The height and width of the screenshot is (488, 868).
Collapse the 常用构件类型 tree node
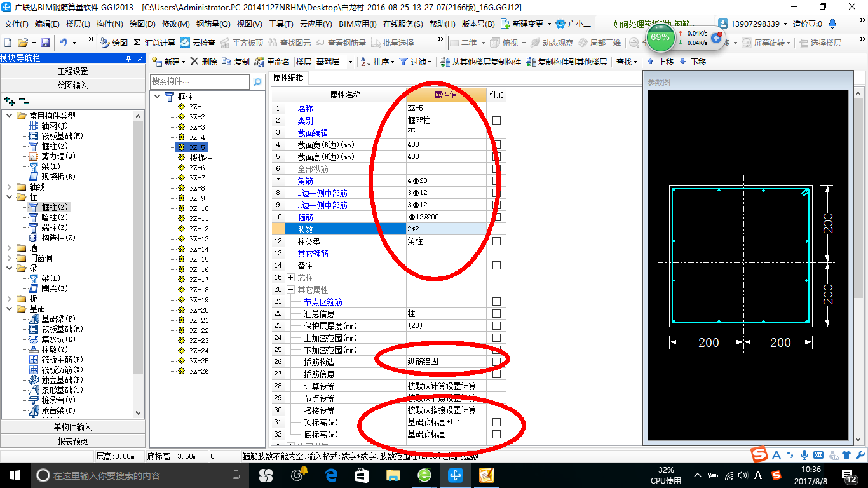9,116
